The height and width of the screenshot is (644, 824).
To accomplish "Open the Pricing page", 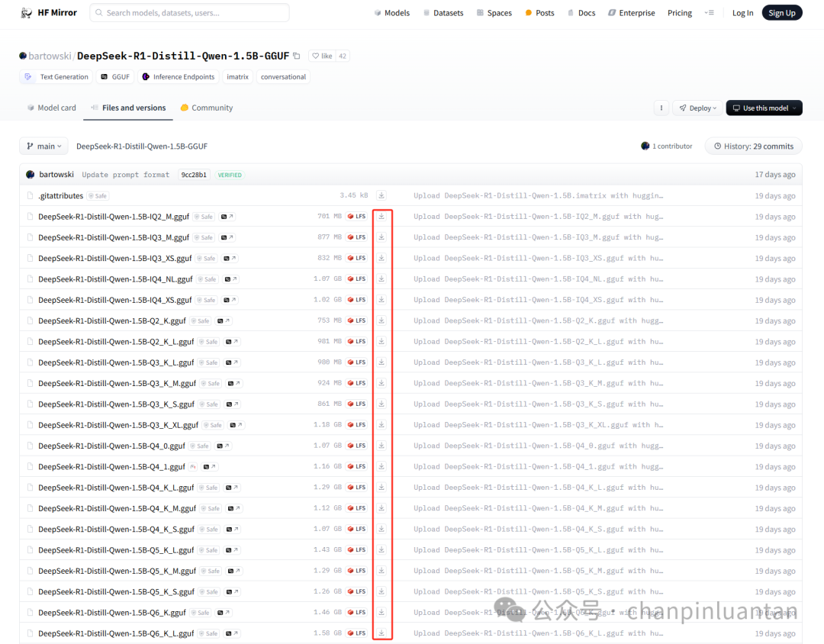I will tap(680, 13).
